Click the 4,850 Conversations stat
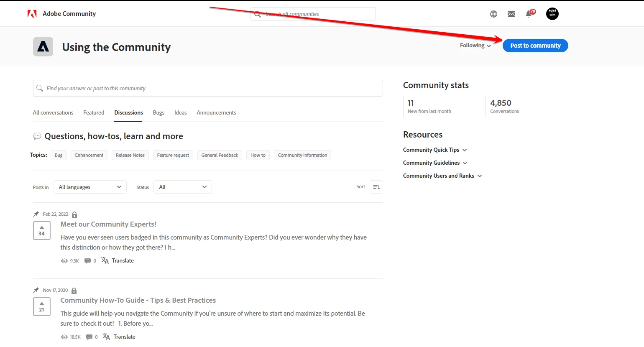Screen dimensions: 644x347 point(505,106)
